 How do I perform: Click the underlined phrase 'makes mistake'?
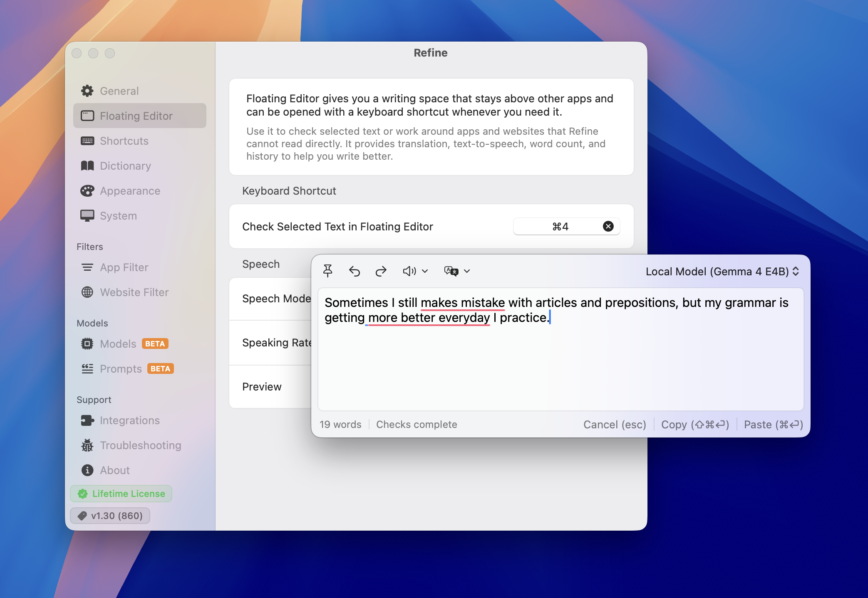(x=463, y=303)
